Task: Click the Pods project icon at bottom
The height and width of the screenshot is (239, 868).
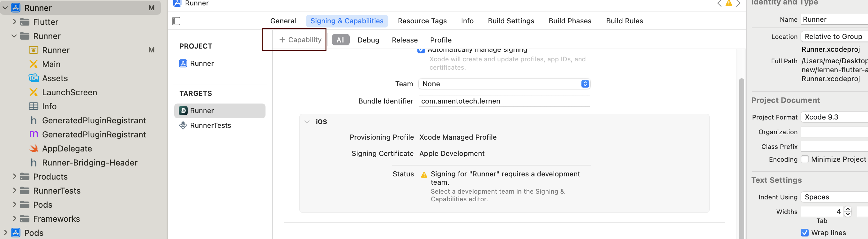Action: click(x=16, y=233)
